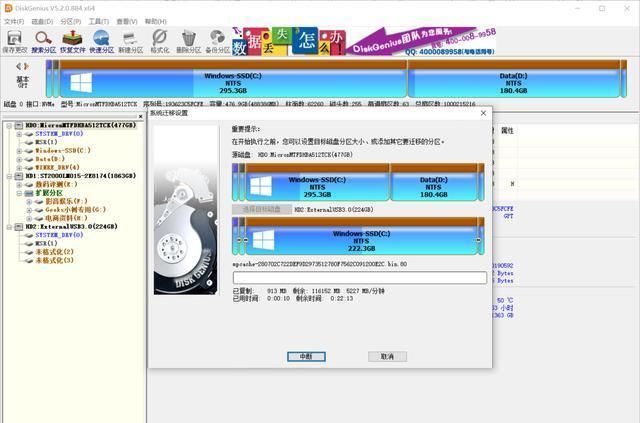The width and height of the screenshot is (640, 423).
Task: Select SYSTEM_DRV(0) under HD2 ExternalUSB3.0
Action: coord(59,235)
